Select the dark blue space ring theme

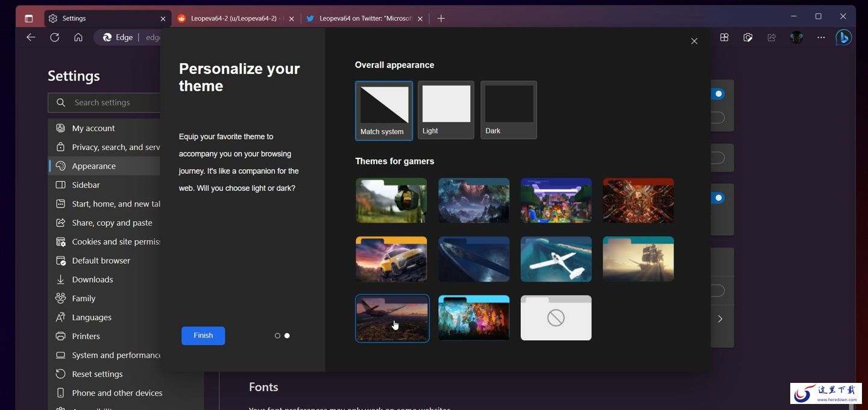click(474, 259)
